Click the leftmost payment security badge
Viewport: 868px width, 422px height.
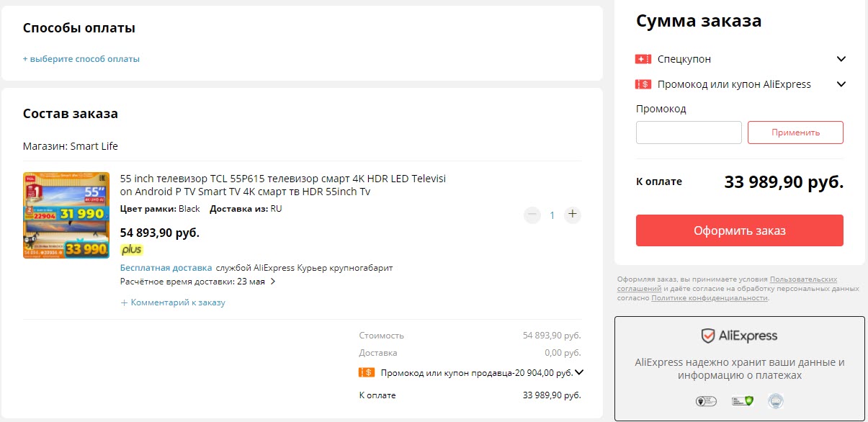706,401
